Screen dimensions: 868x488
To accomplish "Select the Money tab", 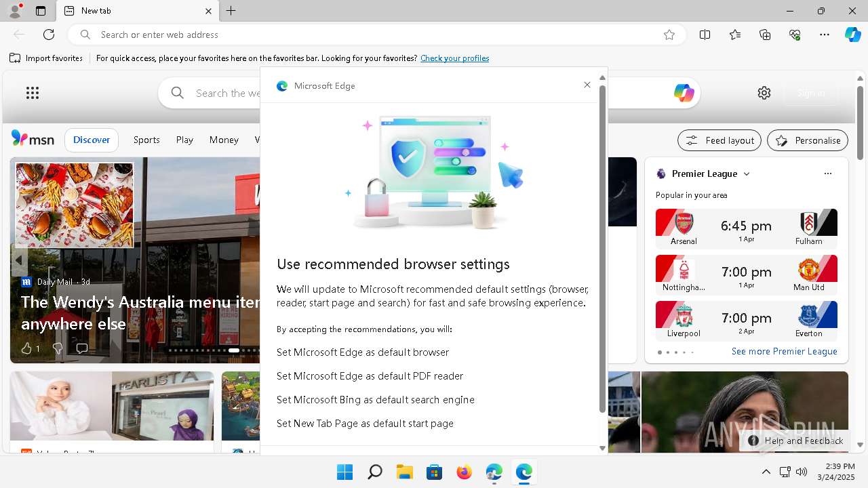I will [x=224, y=140].
